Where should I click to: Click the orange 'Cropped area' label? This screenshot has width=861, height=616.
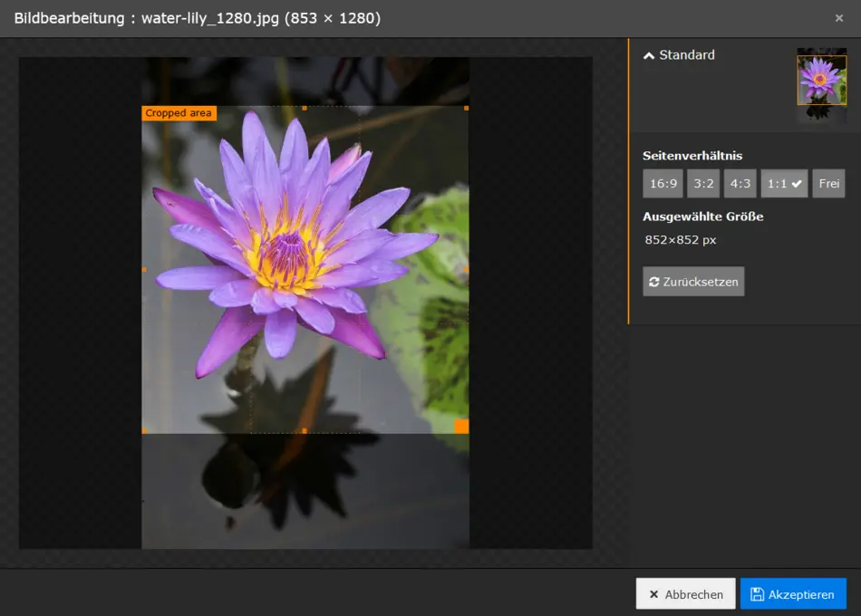179,113
